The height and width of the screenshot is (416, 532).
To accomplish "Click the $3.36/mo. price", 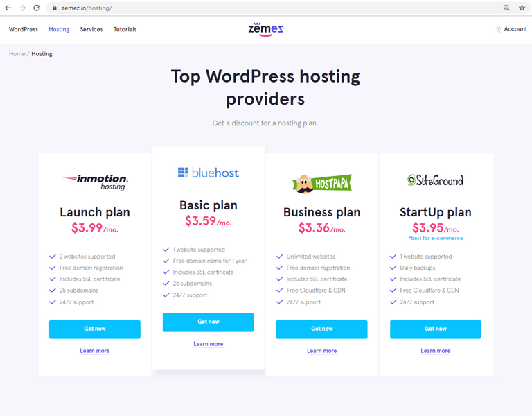I will (321, 228).
